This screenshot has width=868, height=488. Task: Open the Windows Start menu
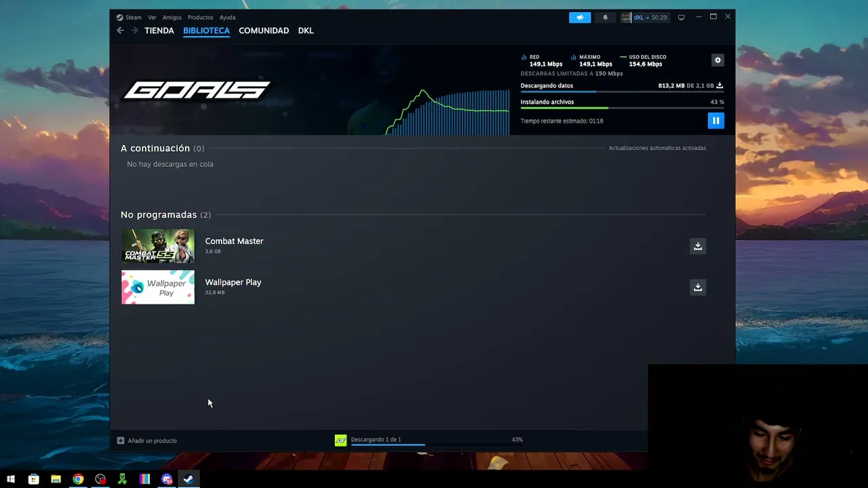11,479
